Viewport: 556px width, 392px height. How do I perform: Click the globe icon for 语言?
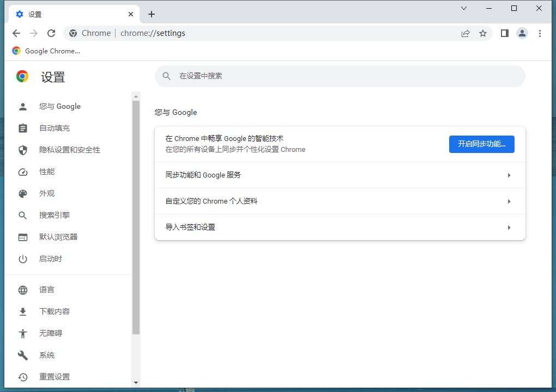point(23,290)
